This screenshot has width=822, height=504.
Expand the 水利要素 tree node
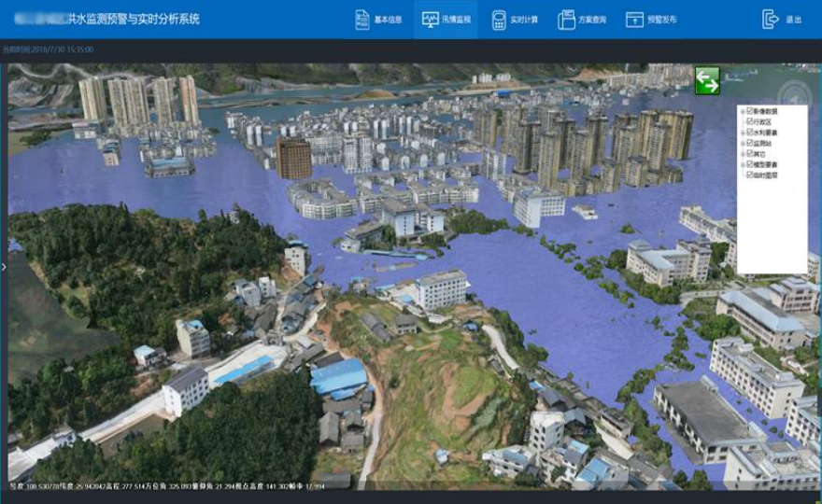pyautogui.click(x=743, y=133)
